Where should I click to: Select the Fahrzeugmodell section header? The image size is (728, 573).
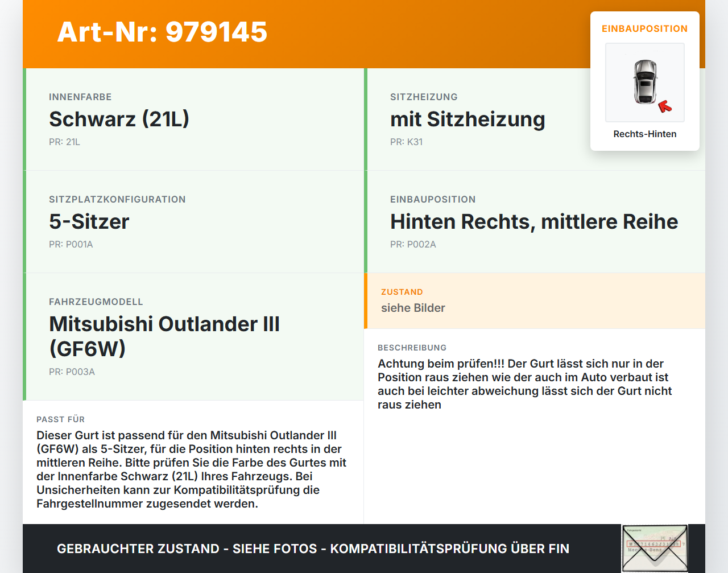point(95,302)
